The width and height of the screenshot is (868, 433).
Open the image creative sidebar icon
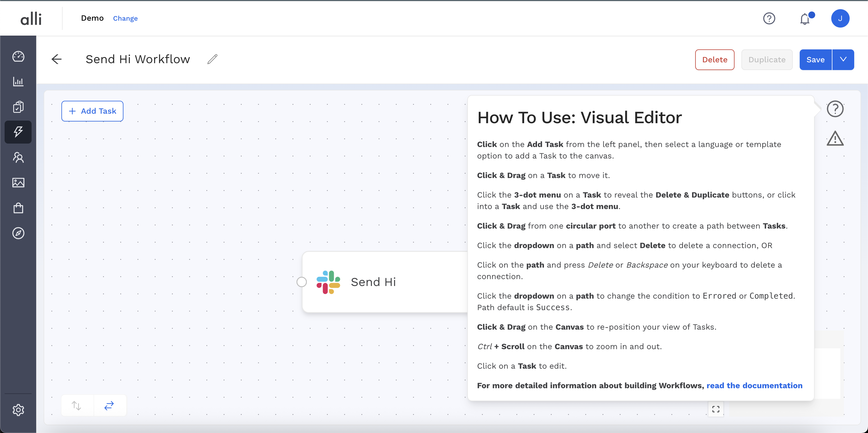[18, 183]
